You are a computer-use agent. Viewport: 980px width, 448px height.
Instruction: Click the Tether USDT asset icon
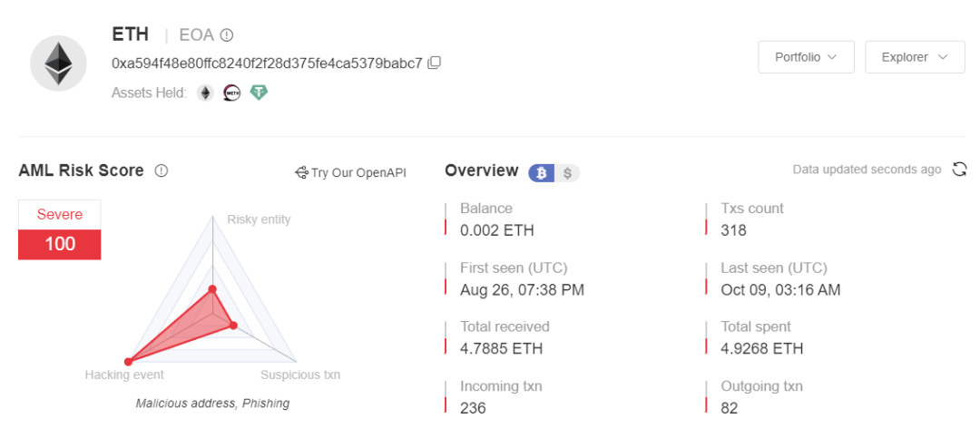(259, 93)
